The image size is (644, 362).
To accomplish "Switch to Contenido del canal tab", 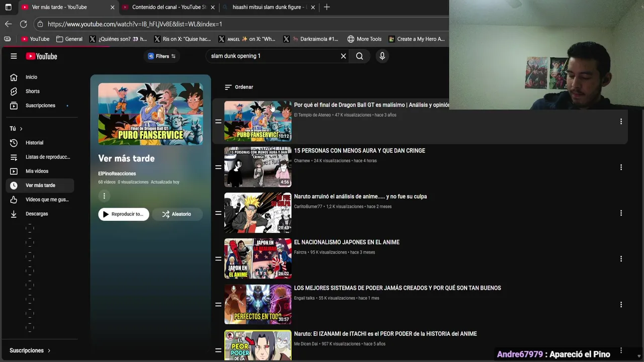I will click(x=169, y=7).
